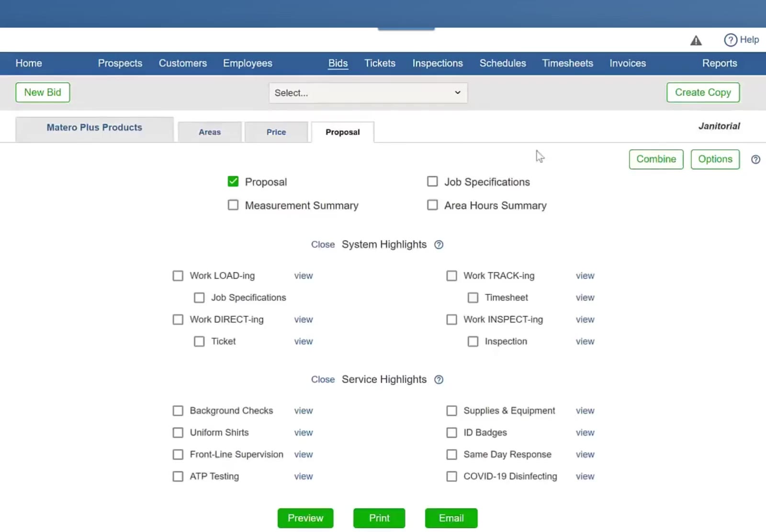Viewport: 766px width, 532px height.
Task: Enable COVID-19 Disinfecting checkbox
Action: [451, 476]
